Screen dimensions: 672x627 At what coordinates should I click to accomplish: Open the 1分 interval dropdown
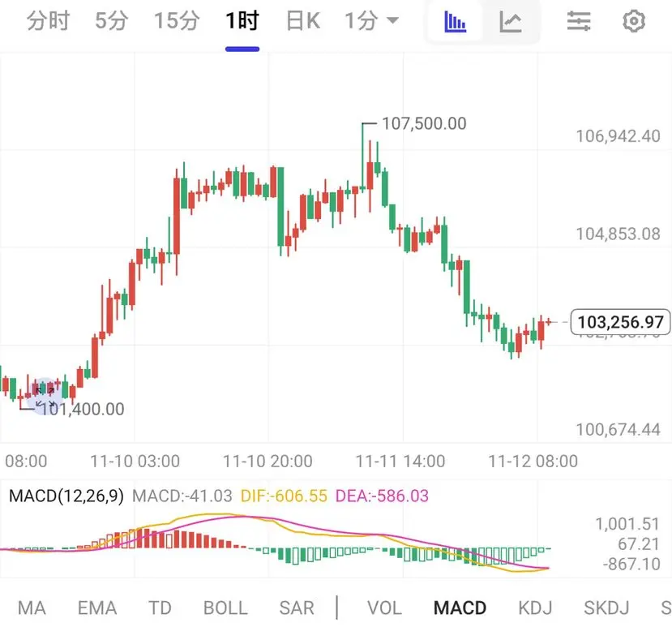tap(371, 20)
